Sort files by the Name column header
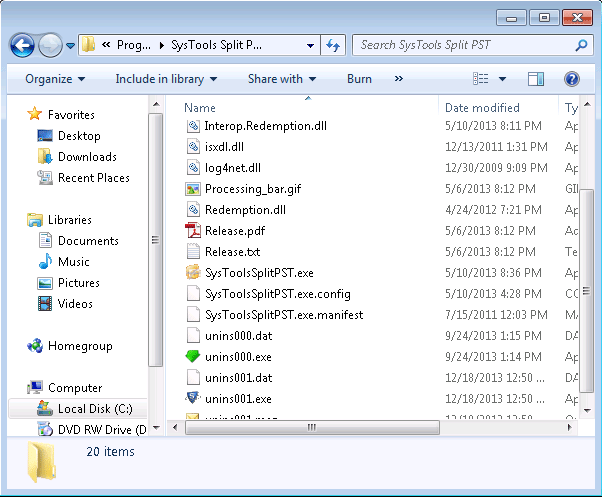The image size is (602, 497). point(200,108)
